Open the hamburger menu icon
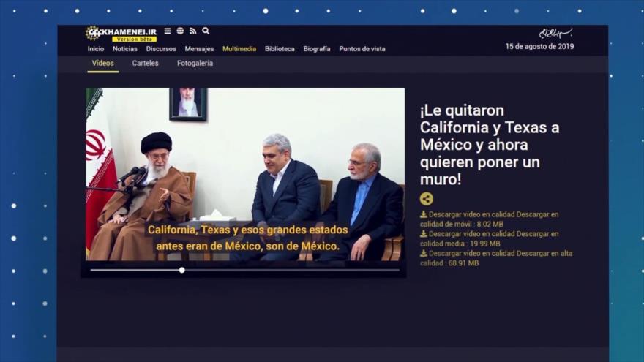Screen dimensions: 644x362 [x=168, y=31]
